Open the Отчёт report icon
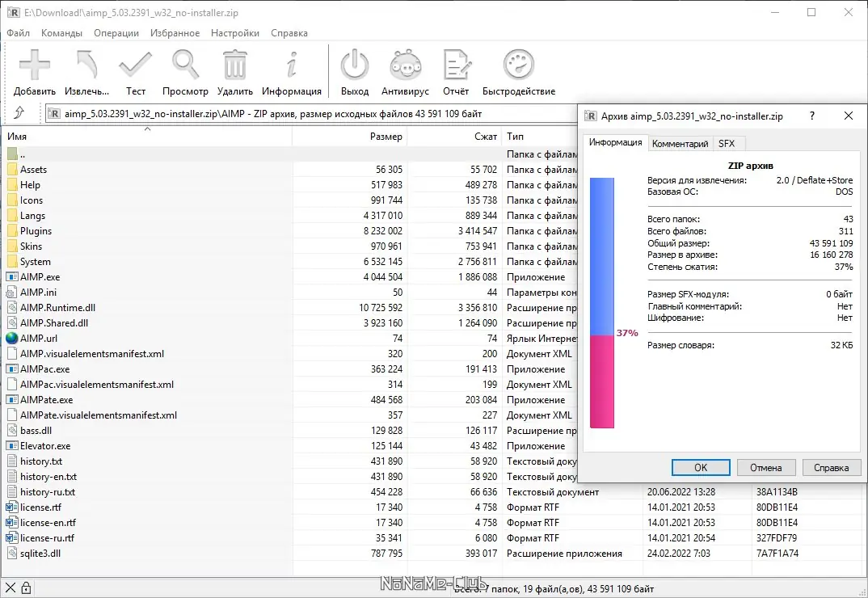This screenshot has width=868, height=598. point(456,65)
